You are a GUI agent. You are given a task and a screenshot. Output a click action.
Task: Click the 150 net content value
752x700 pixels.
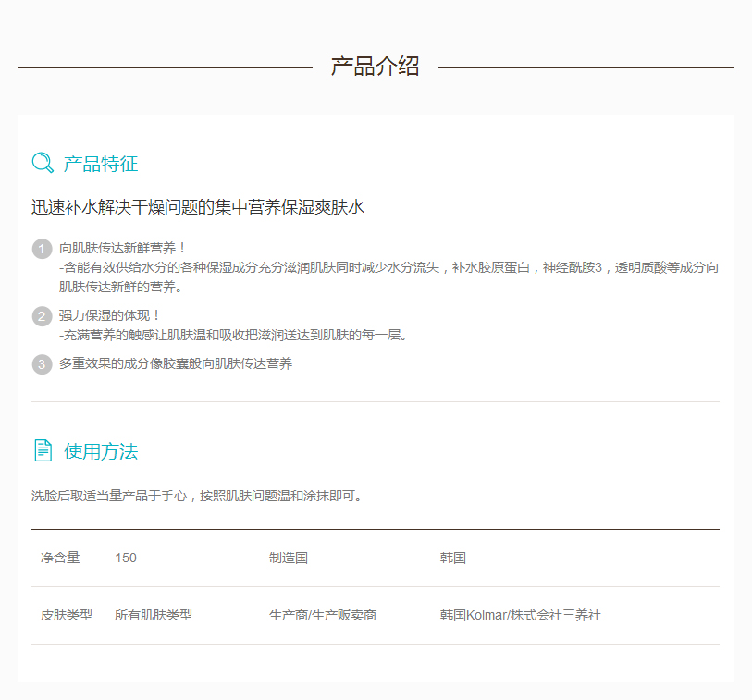pyautogui.click(x=126, y=559)
